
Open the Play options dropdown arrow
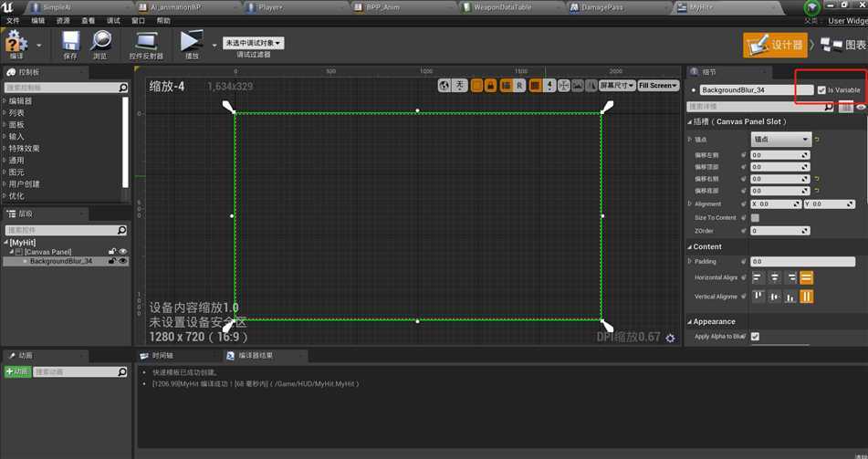pos(214,45)
